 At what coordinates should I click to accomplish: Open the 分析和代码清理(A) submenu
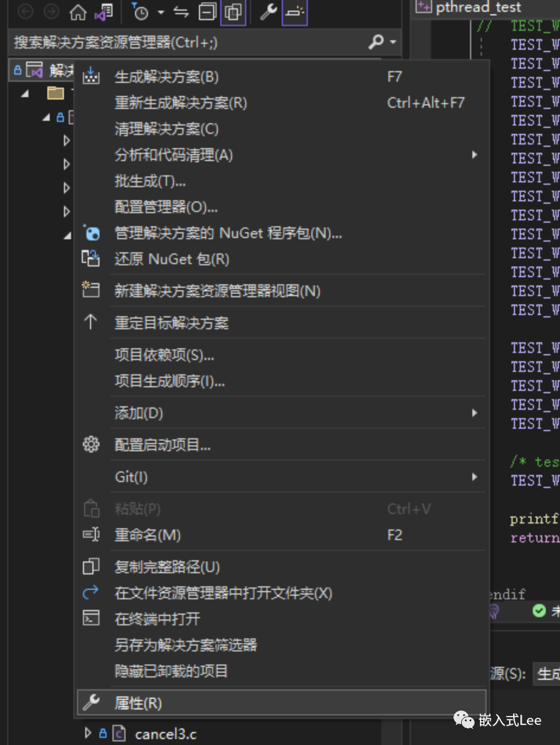tap(281, 155)
